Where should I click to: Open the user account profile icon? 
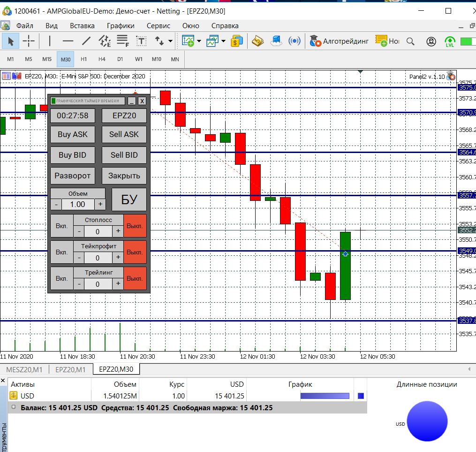point(431,41)
